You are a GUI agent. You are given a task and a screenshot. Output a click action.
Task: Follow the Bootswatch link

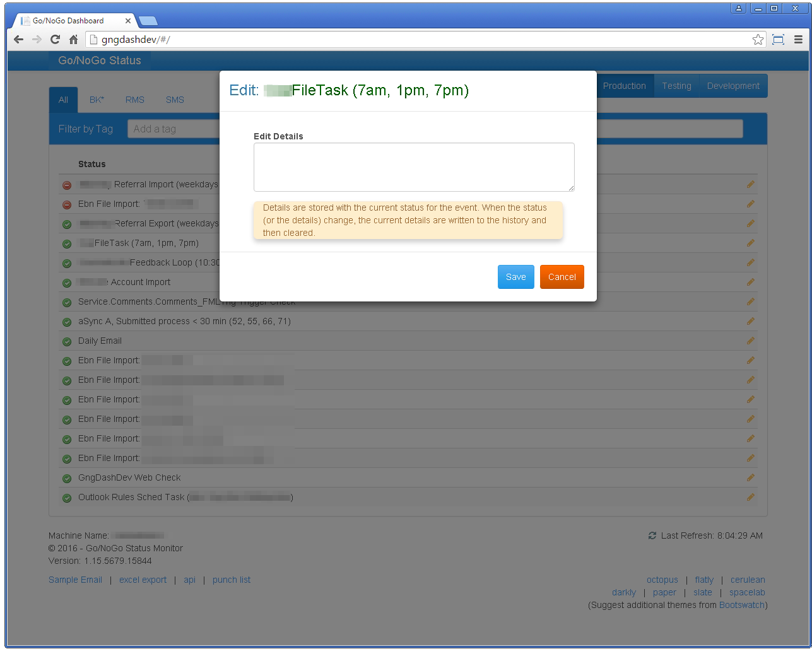pyautogui.click(x=741, y=605)
